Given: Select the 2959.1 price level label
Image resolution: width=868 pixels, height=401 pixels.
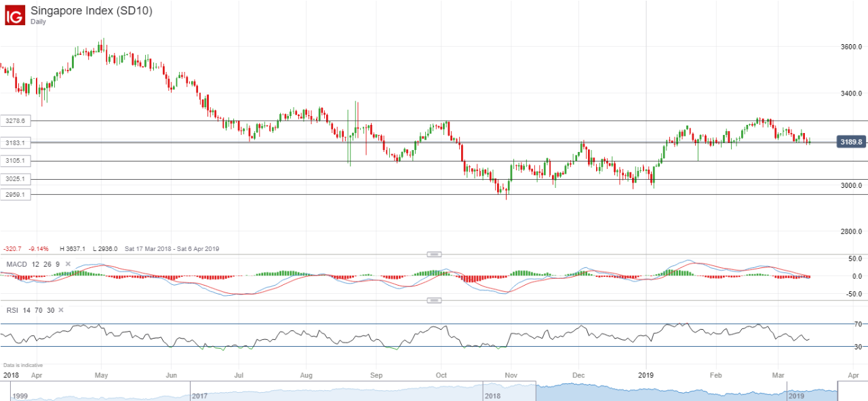Looking at the screenshot, I should coord(15,195).
